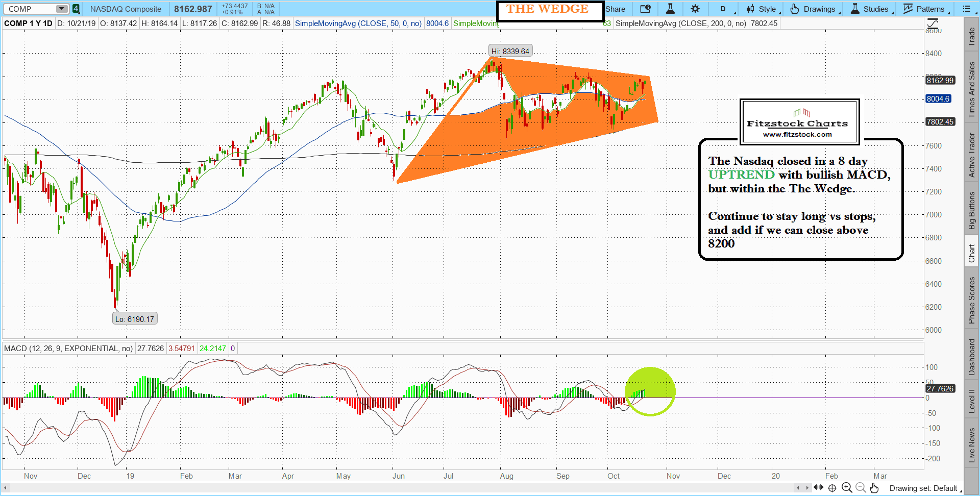Image resolution: width=980 pixels, height=496 pixels.
Task: Toggle the price axis scale icon
Action: [933, 23]
